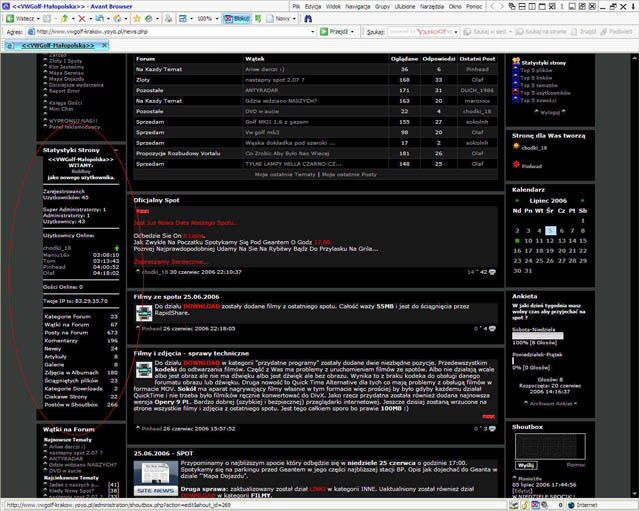Click previous month green arrow in Kalendarz
The image size is (640, 511).
[517, 201]
